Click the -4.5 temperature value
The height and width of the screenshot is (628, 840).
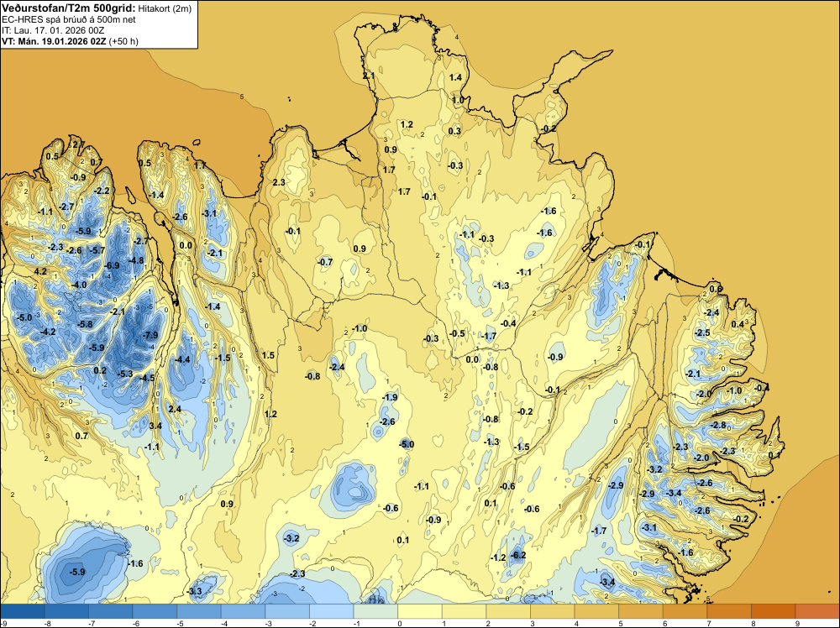(x=147, y=378)
